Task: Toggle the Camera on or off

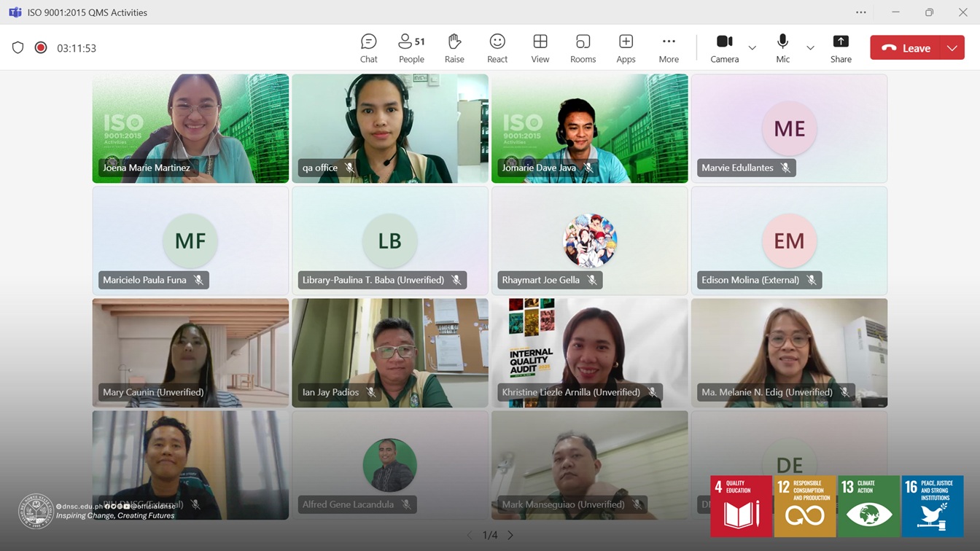Action: click(x=724, y=48)
